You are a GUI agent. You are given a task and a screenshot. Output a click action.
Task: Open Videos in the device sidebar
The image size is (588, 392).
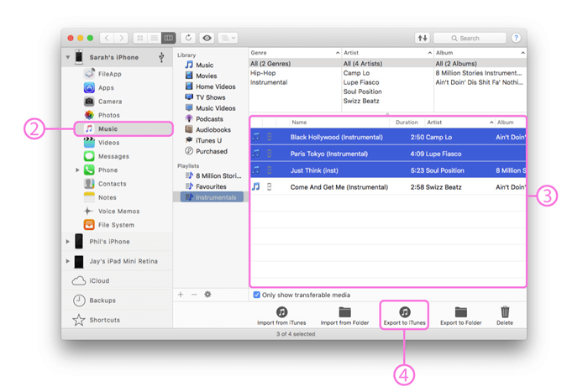click(102, 143)
